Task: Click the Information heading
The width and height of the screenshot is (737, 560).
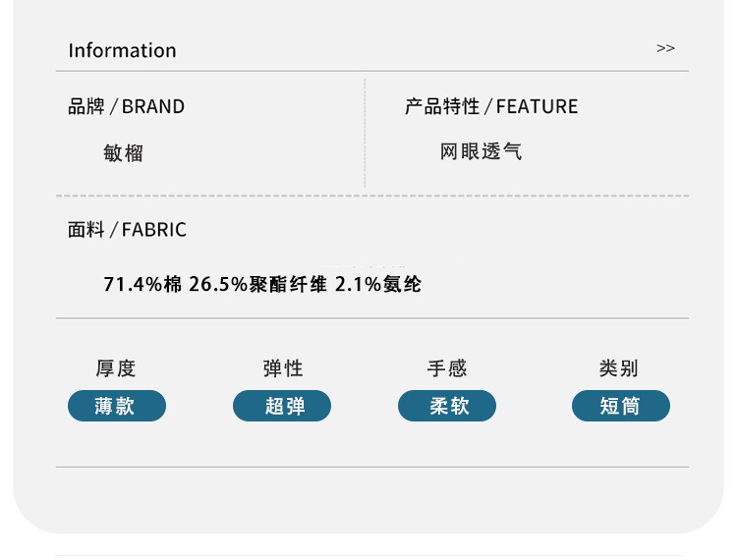Action: point(122,50)
